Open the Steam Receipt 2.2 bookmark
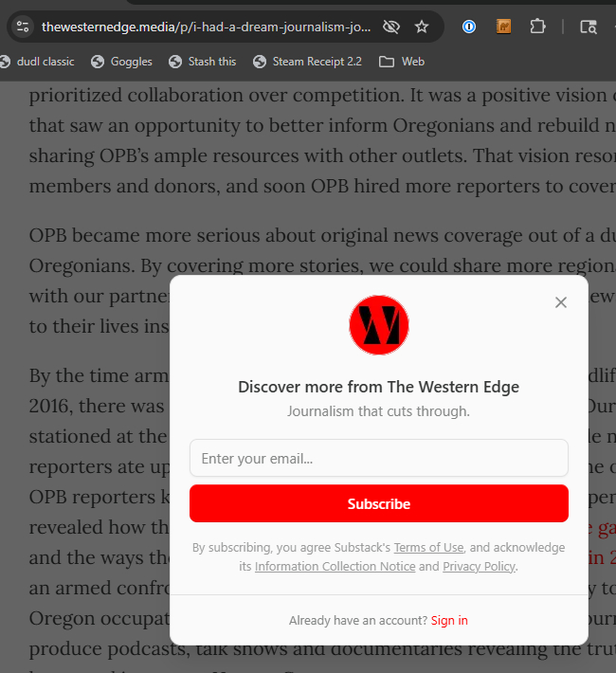Screen dimensions: 616x673 pyautogui.click(x=307, y=62)
